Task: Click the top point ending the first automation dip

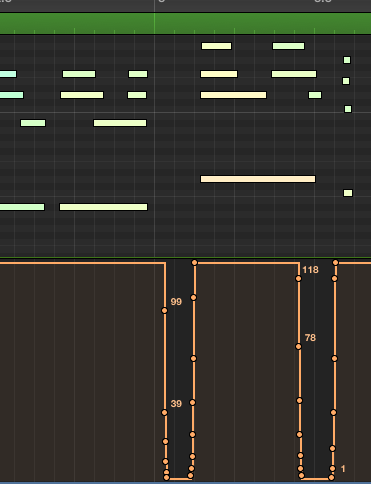Action: [194, 263]
